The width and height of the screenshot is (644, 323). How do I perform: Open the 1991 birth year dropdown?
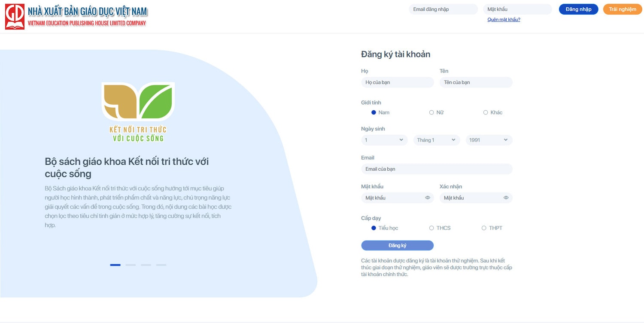[x=489, y=140]
